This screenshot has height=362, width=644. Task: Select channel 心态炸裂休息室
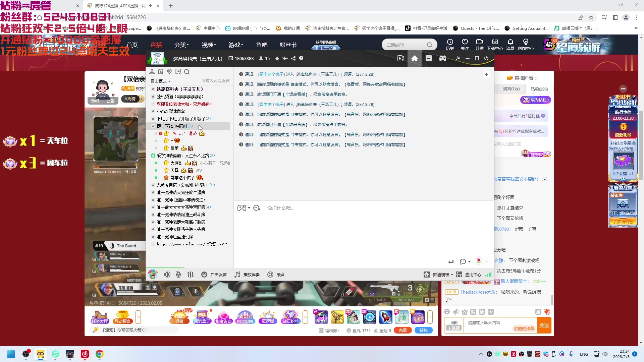[x=171, y=111]
